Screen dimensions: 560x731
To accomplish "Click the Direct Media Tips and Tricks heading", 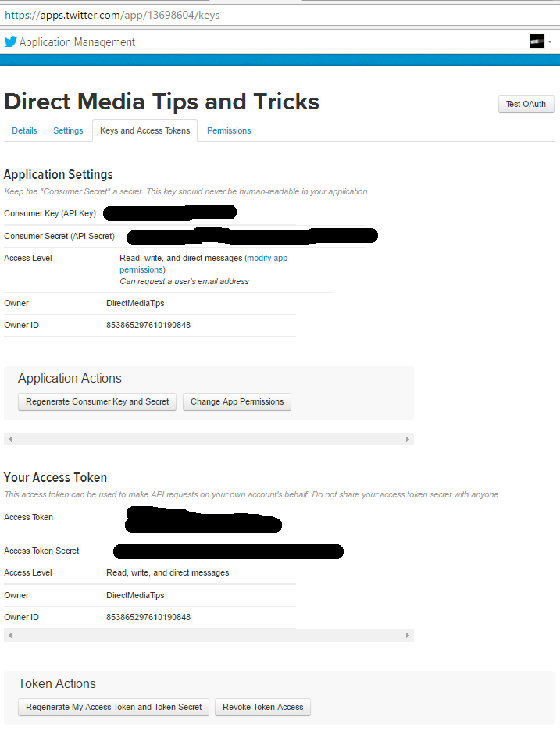I will point(162,102).
